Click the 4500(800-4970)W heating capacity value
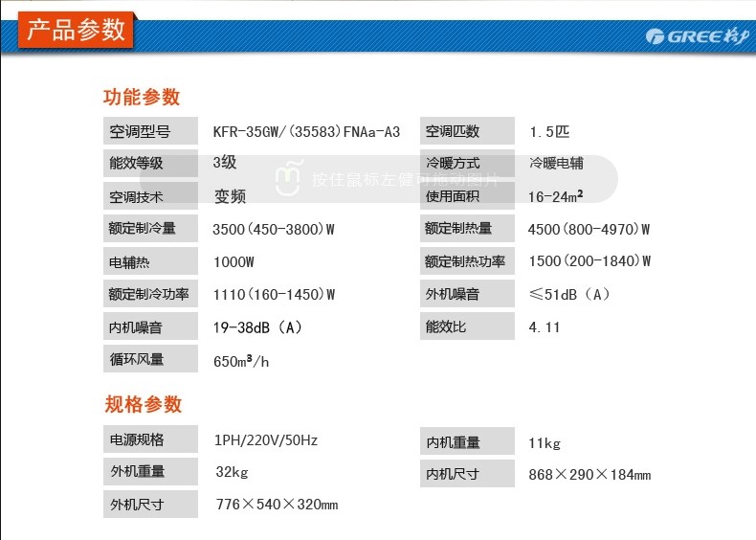Screen dimensions: 756x540 pos(589,229)
